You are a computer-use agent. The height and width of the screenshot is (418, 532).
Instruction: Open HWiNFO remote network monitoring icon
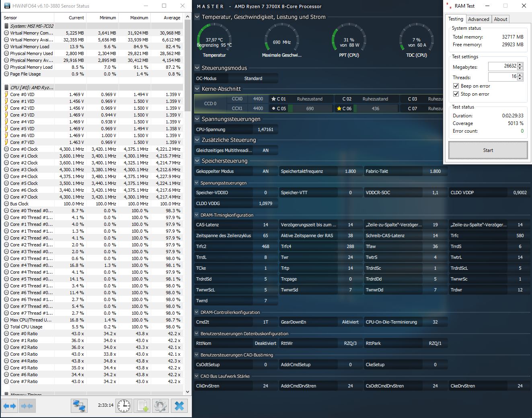(x=79, y=406)
